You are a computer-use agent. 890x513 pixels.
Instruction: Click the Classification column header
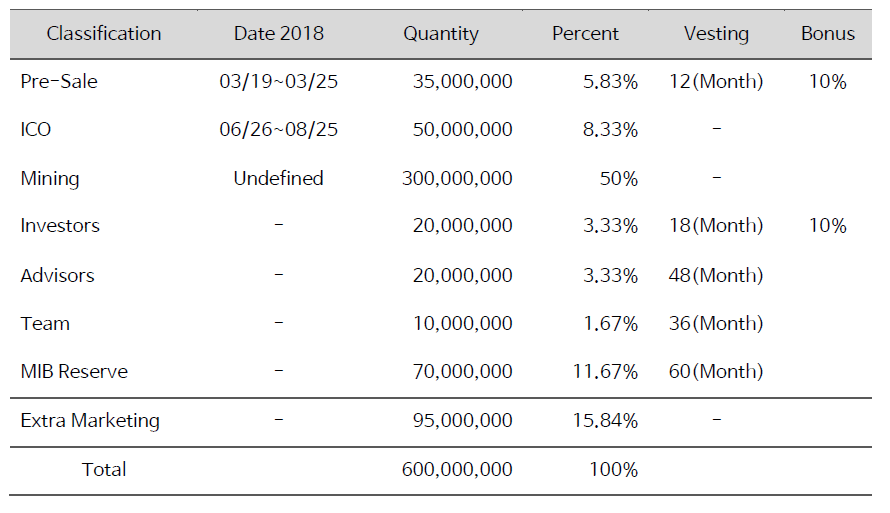pos(104,34)
